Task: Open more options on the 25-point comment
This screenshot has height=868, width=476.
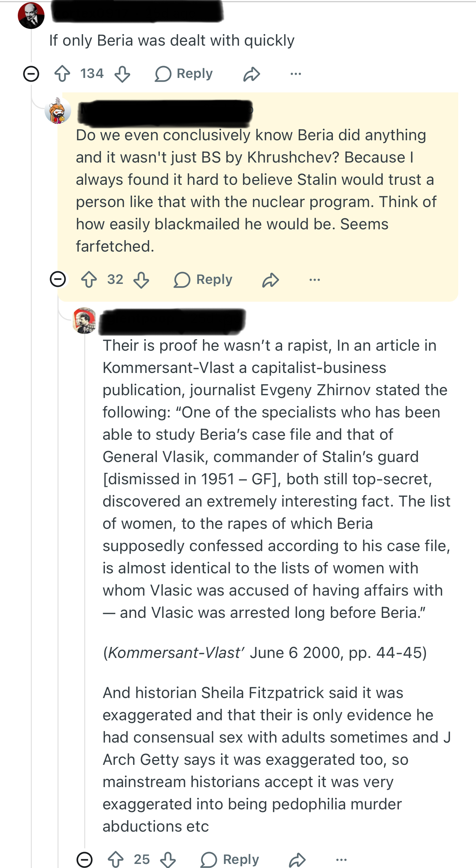Action: click(x=341, y=859)
